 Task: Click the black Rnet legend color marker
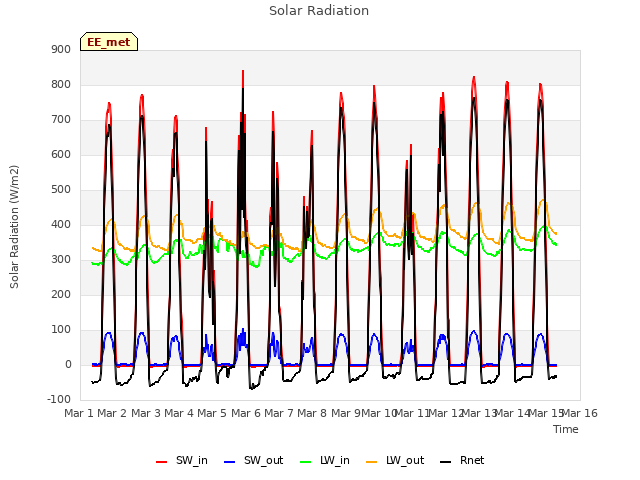pyautogui.click(x=446, y=462)
